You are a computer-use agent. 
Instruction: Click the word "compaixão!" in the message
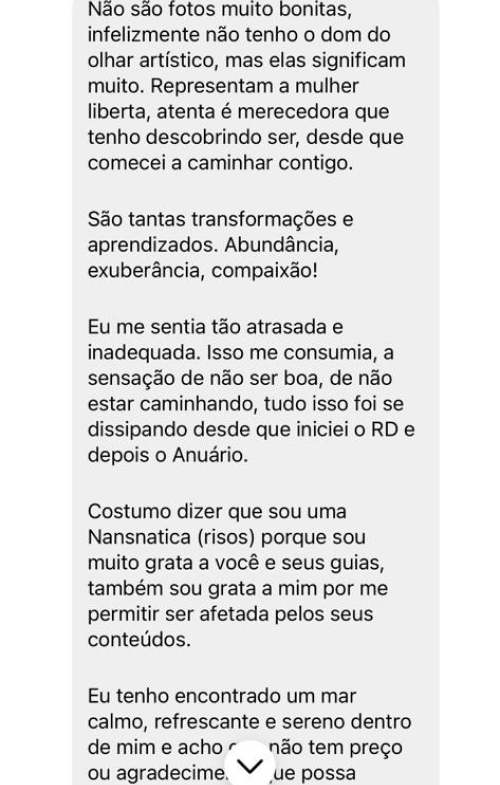pyautogui.click(x=264, y=271)
